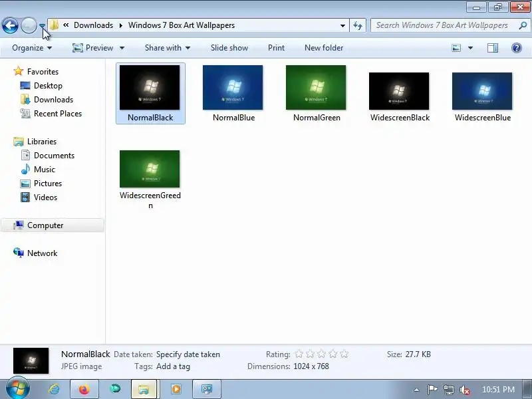
Task: Expand the arrow between Downloads and Windows 7 Box Art Wallpapers
Action: tap(121, 25)
